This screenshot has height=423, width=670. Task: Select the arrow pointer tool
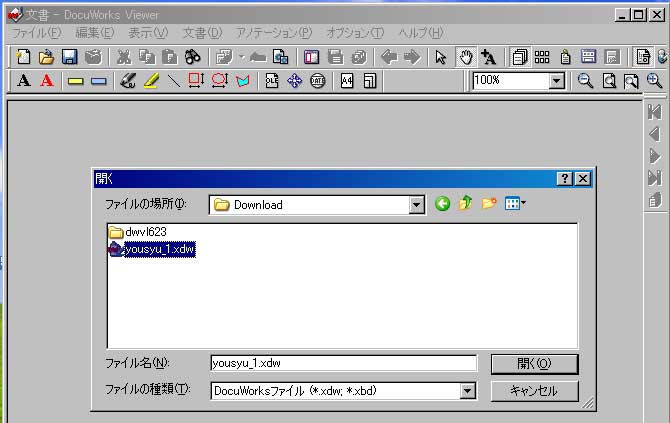click(x=441, y=57)
